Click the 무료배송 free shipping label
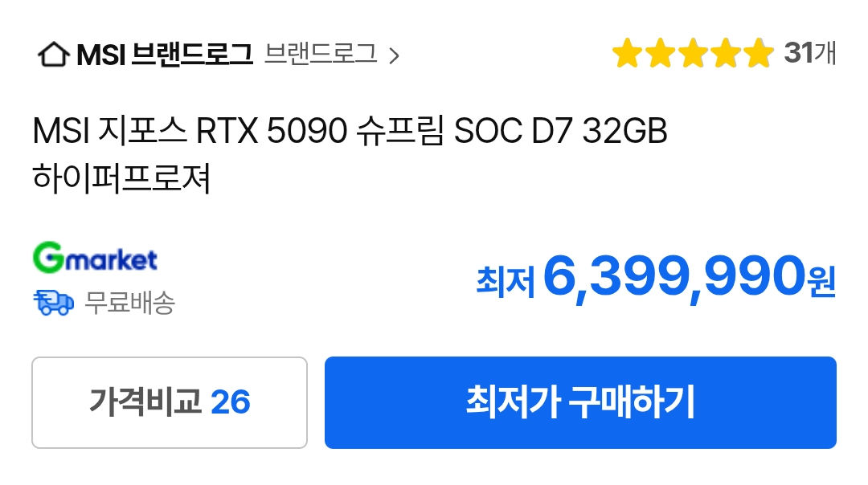 pos(129,303)
